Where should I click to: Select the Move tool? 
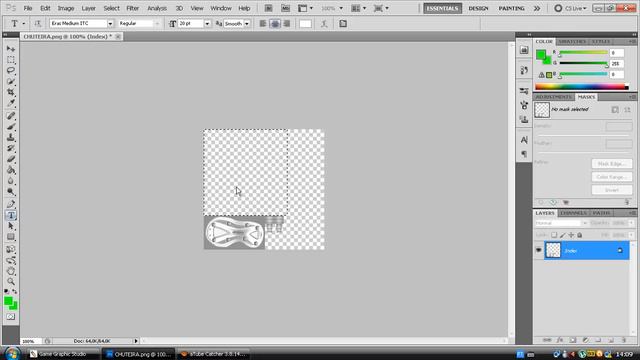coord(11,49)
